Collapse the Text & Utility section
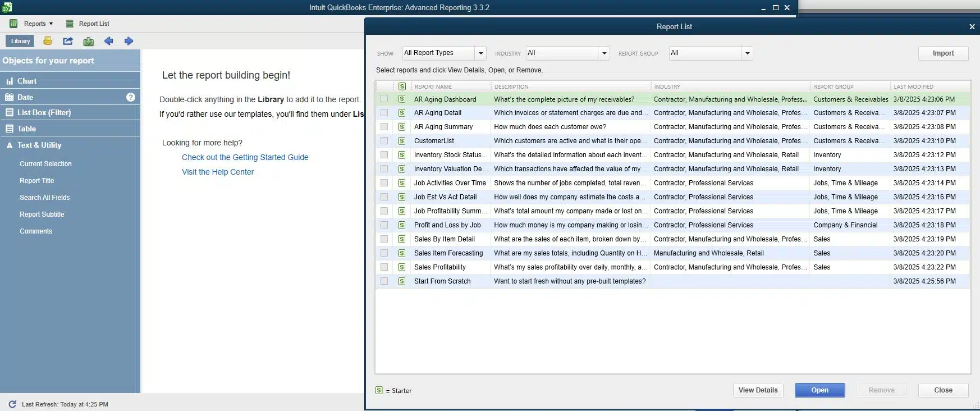The image size is (980, 411). click(x=70, y=145)
